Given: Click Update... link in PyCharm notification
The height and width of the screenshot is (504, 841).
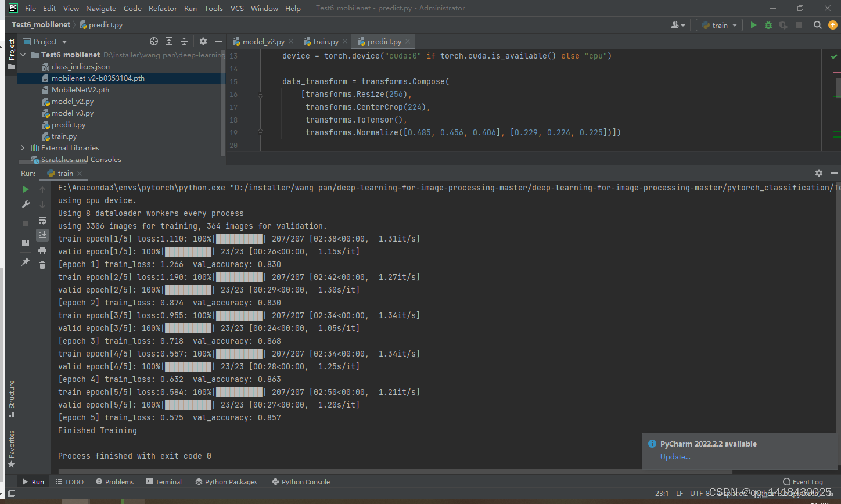Looking at the screenshot, I should click(x=675, y=456).
